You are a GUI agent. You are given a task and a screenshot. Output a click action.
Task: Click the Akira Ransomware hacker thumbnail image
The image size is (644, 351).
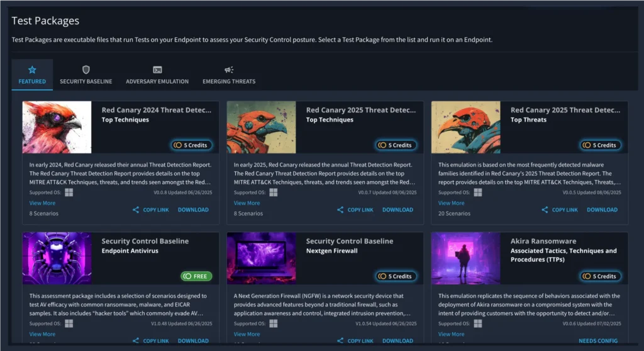[465, 258]
